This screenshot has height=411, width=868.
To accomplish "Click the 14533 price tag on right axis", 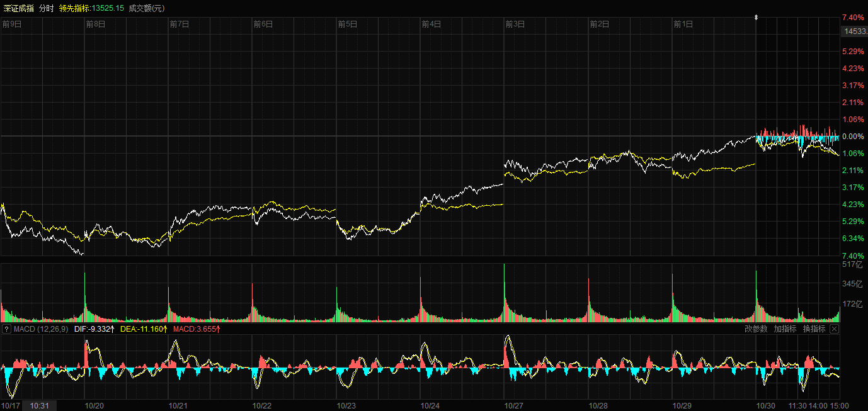I will point(855,31).
